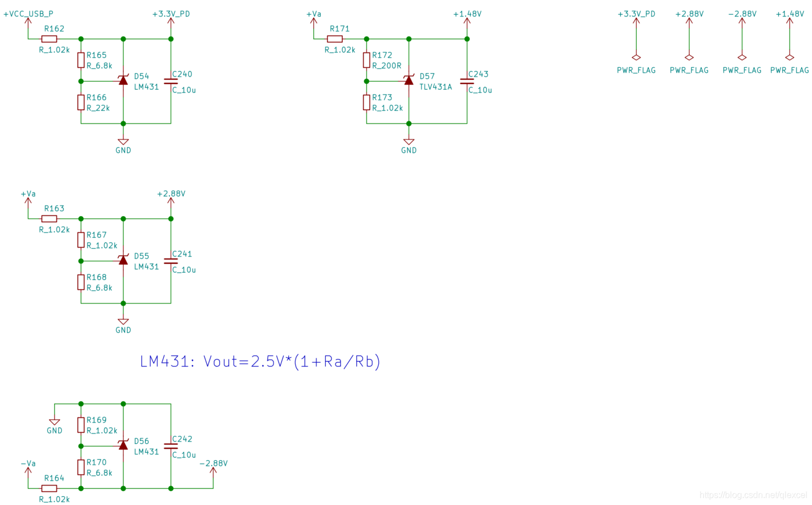This screenshot has width=812, height=505.
Task: Select the PWR_FLAG symbol under -2.88V
Action: pos(742,57)
